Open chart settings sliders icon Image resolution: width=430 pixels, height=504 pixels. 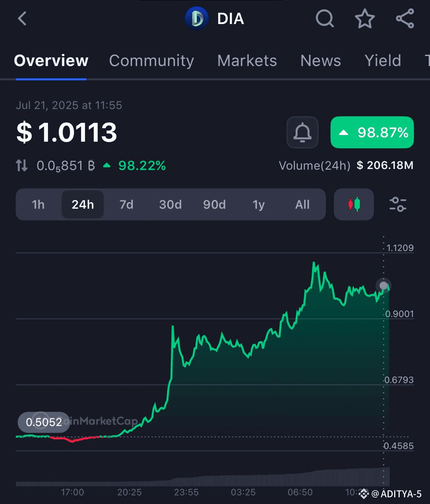point(398,204)
